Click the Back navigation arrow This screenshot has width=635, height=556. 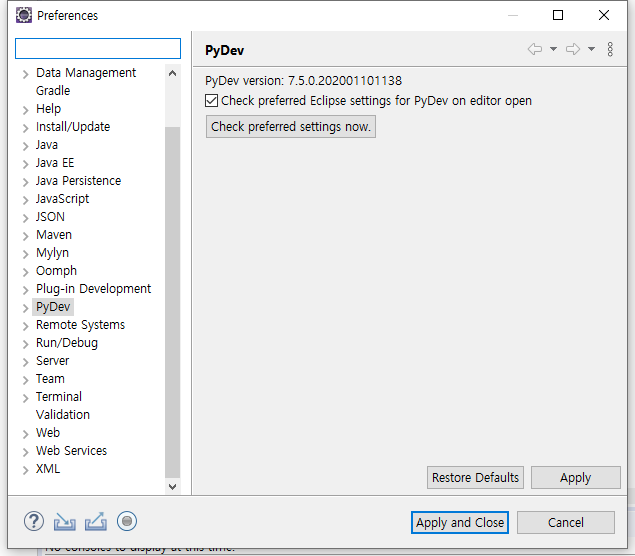[535, 49]
